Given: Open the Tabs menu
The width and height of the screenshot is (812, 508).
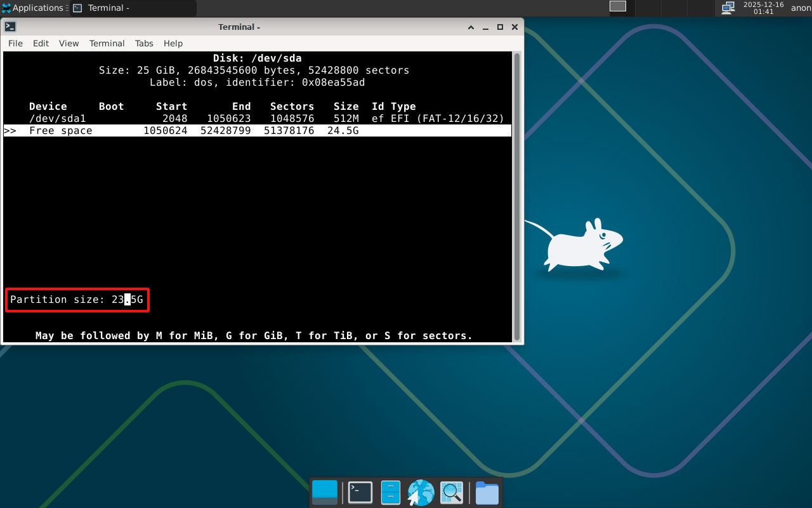Looking at the screenshot, I should pos(144,43).
